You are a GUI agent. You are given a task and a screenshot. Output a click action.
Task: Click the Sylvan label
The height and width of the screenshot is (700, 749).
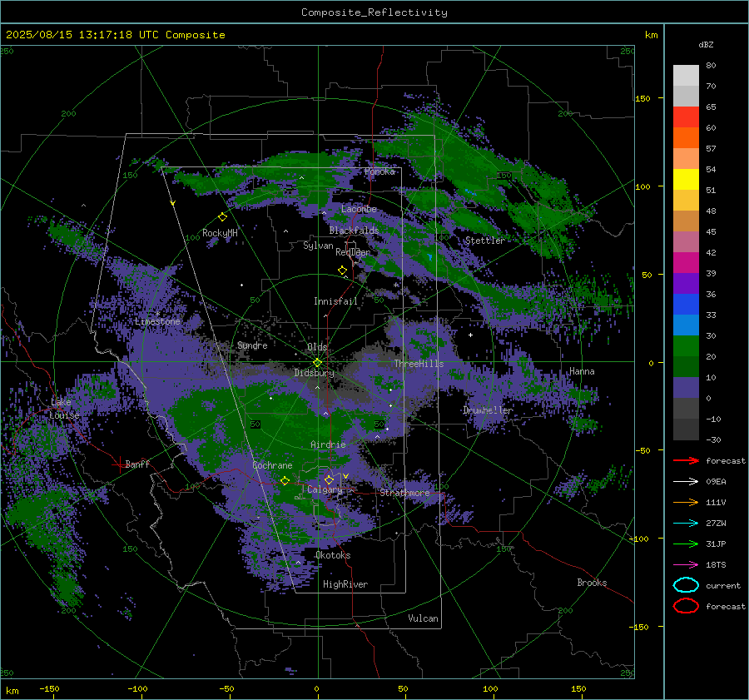click(x=318, y=246)
